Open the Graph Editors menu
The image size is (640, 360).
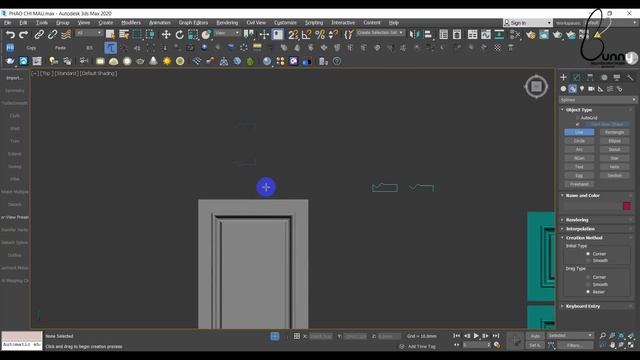(x=193, y=23)
